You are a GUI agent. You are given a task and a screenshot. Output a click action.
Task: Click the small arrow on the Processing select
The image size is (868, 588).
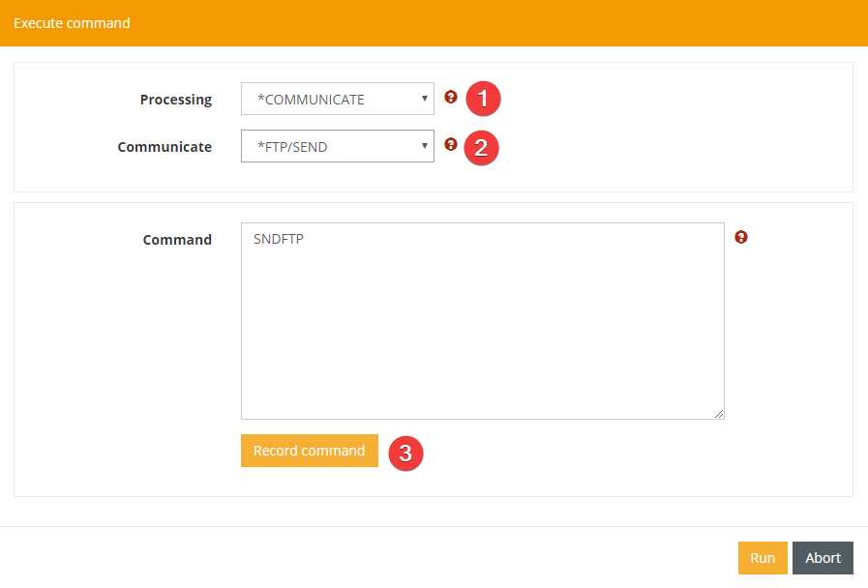[x=425, y=99]
